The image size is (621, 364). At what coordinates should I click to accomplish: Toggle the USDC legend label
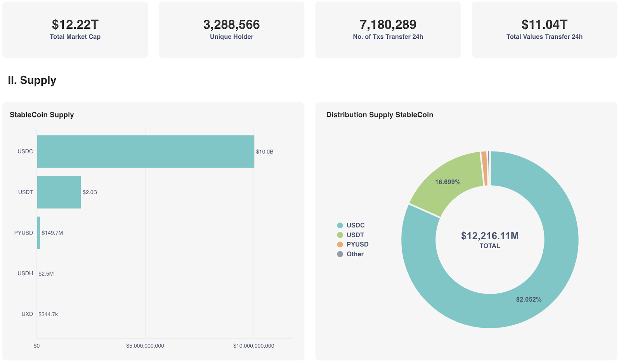356,225
